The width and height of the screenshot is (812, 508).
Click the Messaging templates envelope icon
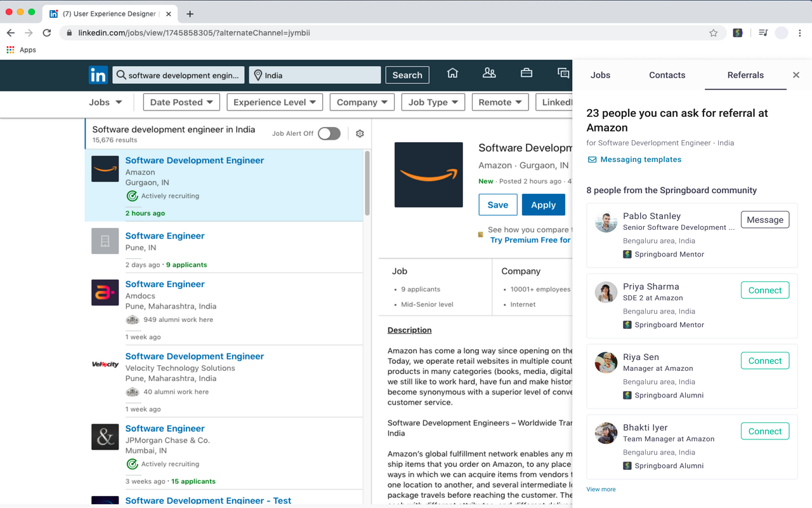coord(592,160)
